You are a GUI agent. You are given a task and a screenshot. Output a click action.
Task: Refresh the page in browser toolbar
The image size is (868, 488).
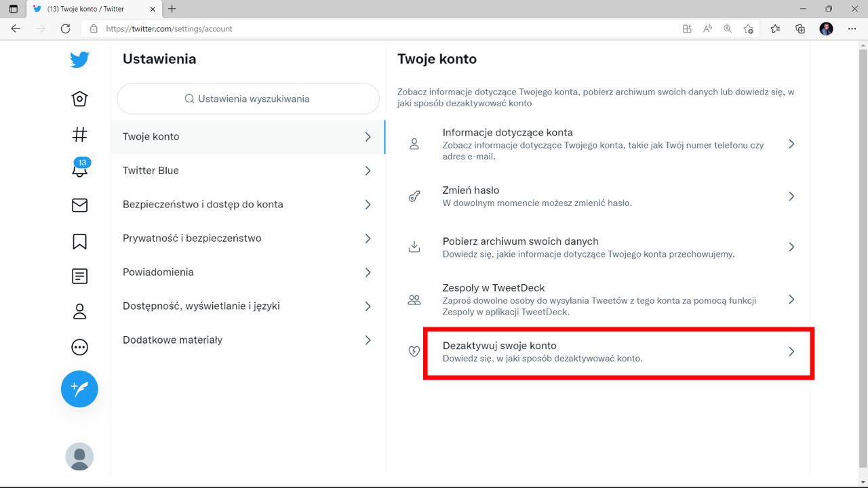click(x=65, y=28)
